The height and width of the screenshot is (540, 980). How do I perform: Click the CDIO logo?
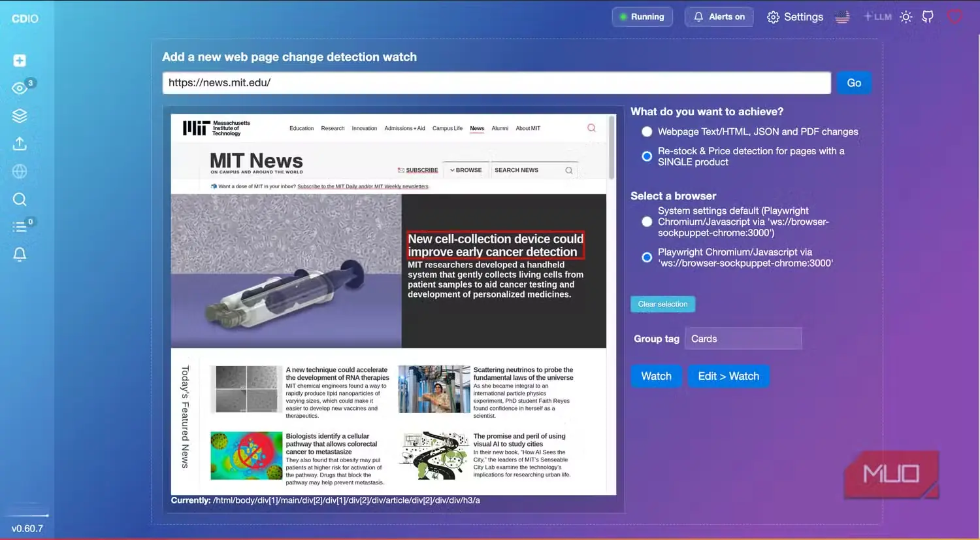25,18
